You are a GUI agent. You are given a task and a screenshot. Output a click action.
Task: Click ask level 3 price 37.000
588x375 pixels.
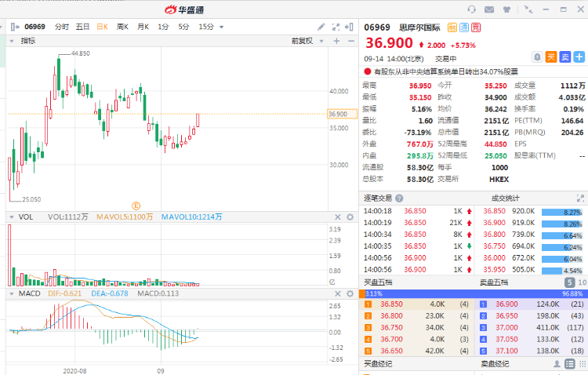(506, 327)
